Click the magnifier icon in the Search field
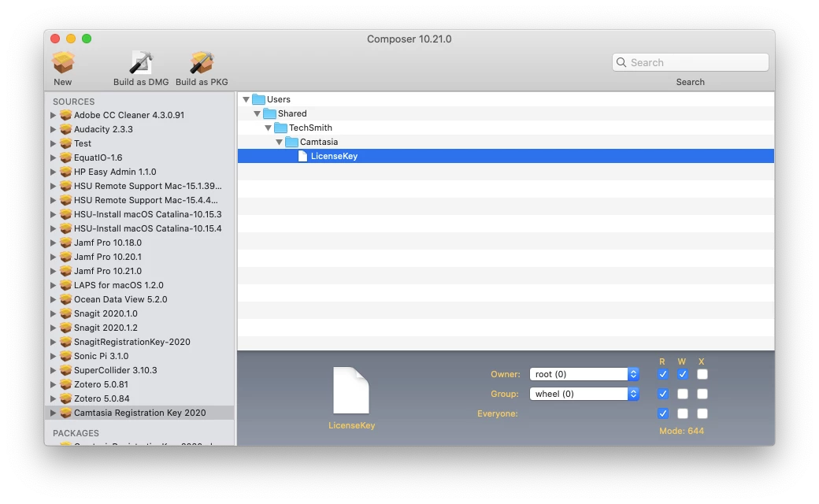 (x=621, y=62)
